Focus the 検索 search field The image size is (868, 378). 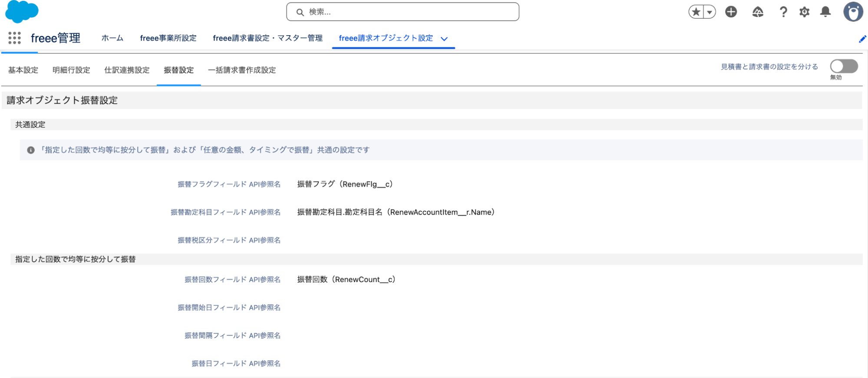[403, 12]
